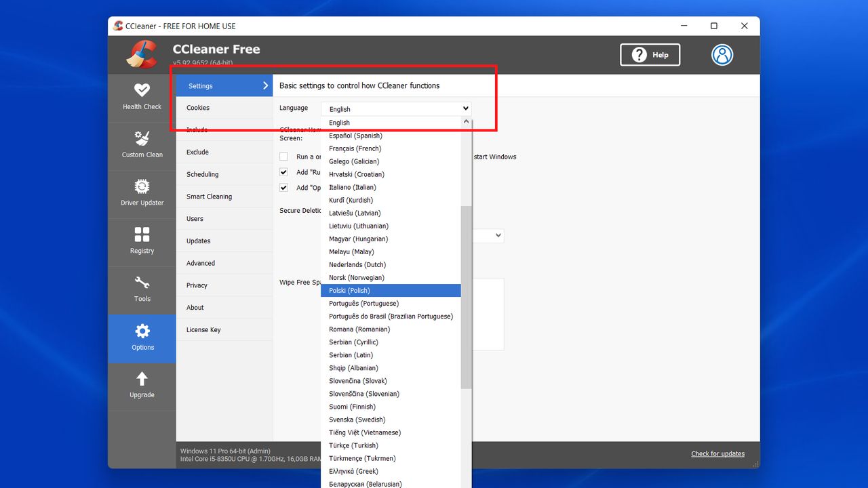The image size is (868, 488).
Task: Enable the 'Run a...' startup checkbox
Action: pyautogui.click(x=283, y=156)
